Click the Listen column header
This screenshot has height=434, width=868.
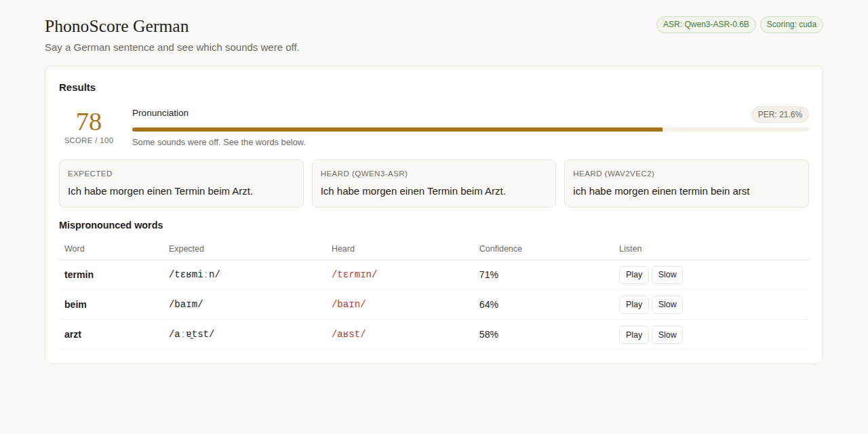click(631, 249)
